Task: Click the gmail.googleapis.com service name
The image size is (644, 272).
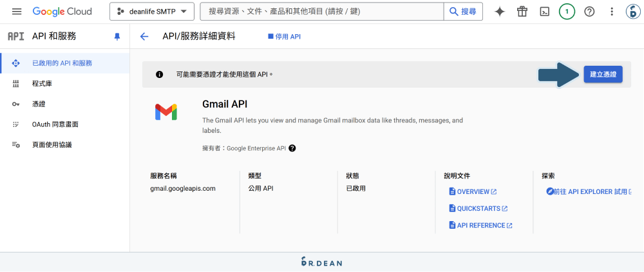Action: click(183, 189)
